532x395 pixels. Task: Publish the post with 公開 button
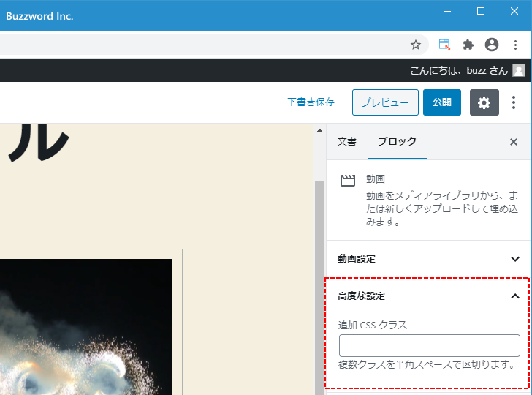pos(441,102)
